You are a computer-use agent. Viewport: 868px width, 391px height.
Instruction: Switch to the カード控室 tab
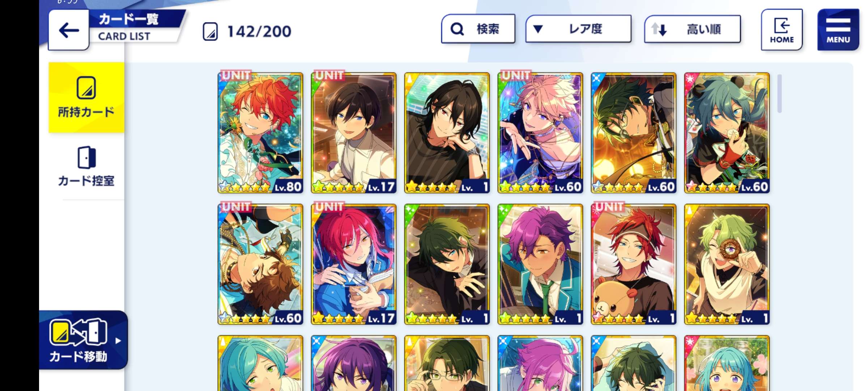pos(86,167)
